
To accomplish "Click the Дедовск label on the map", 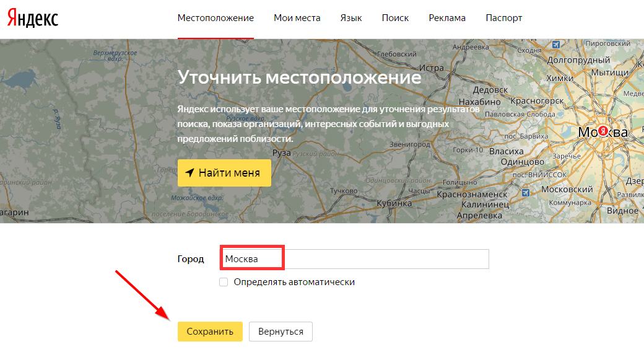I will (x=490, y=90).
